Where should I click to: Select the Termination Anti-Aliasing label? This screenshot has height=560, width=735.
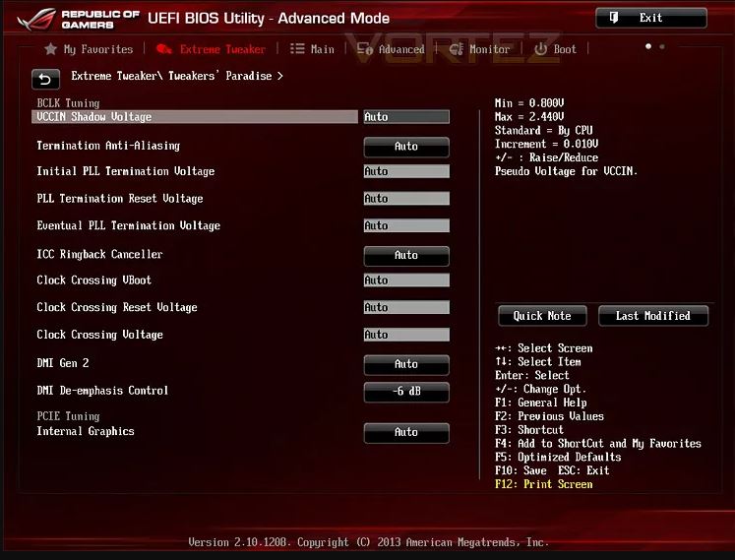tap(108, 146)
